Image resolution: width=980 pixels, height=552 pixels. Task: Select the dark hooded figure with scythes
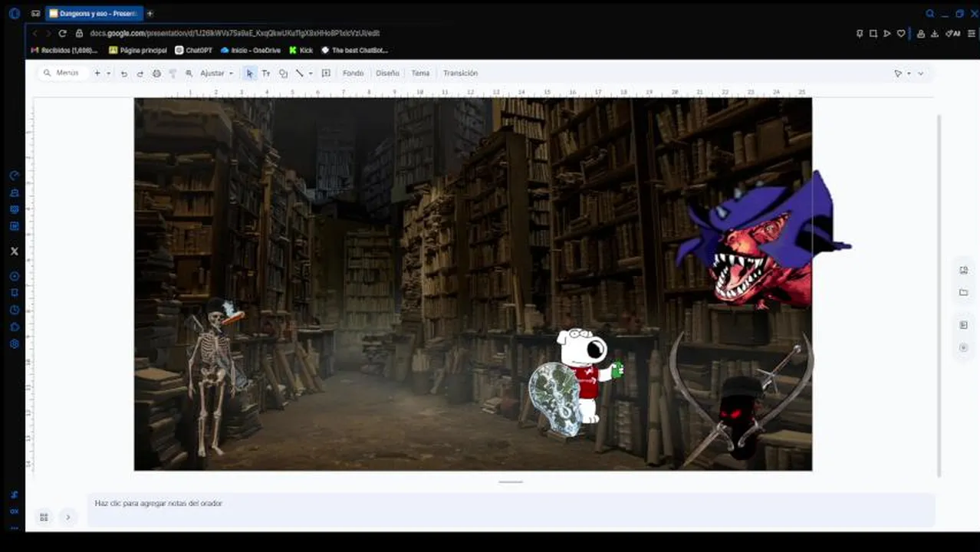pos(741,400)
